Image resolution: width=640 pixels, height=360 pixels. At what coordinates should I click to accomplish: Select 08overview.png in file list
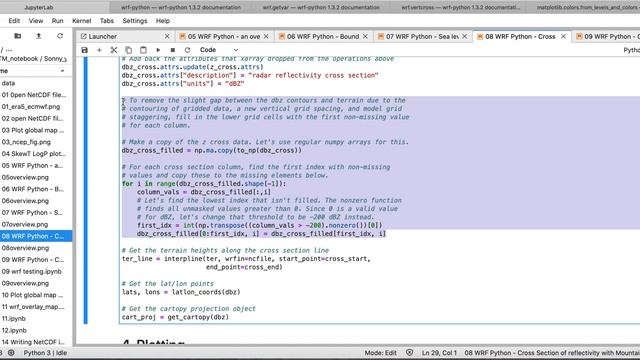coord(36,248)
